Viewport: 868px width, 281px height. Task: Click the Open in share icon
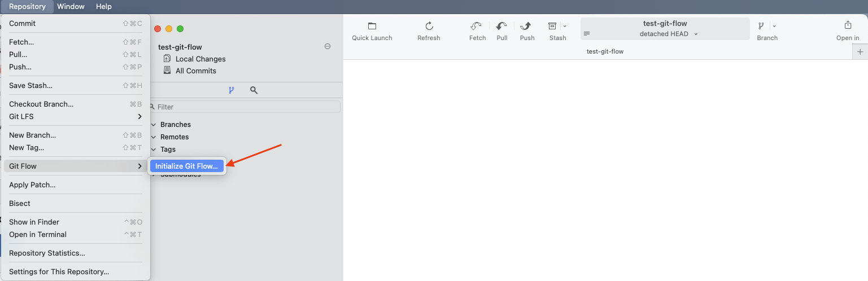tap(848, 25)
